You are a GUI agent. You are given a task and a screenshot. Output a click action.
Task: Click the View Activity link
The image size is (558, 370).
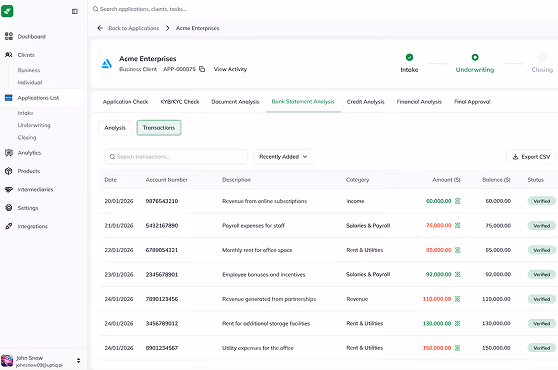230,69
